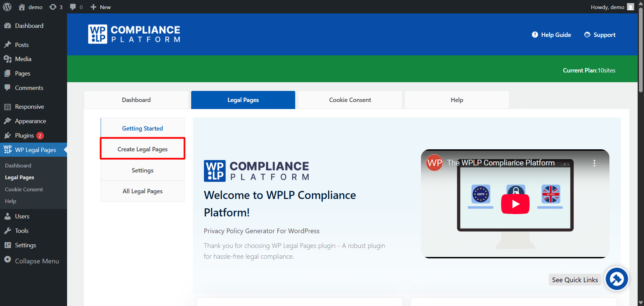This screenshot has width=644, height=306.
Task: Open the Howdy, demo user account menu
Action: 611,7
